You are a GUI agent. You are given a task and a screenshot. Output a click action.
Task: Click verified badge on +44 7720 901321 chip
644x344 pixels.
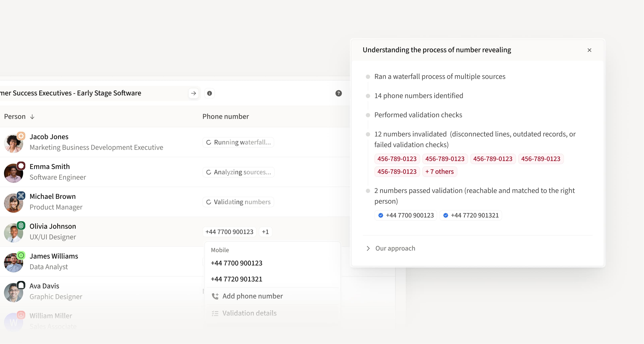point(446,215)
